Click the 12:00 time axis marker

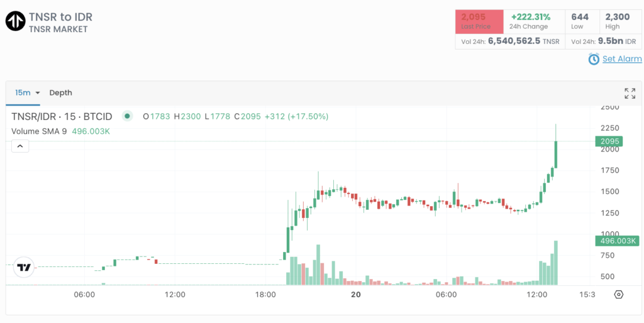point(175,295)
